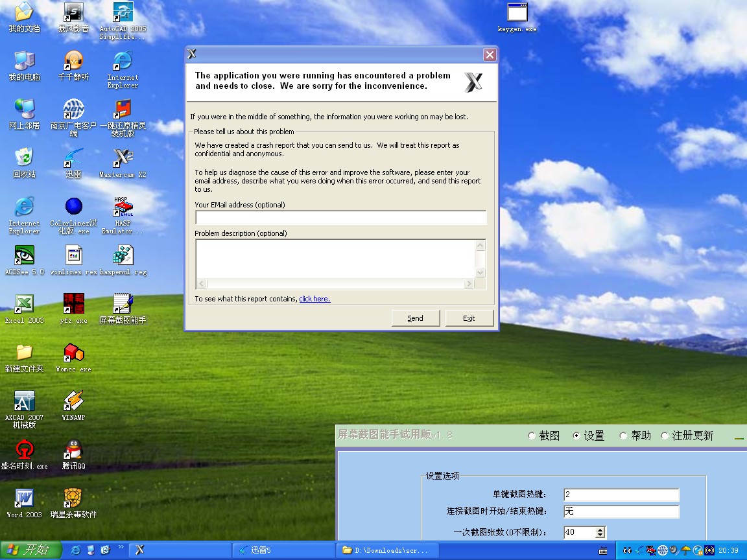Minimize the 屏幕截图能手 window
Viewport: 747px width, 560px height.
739,437
